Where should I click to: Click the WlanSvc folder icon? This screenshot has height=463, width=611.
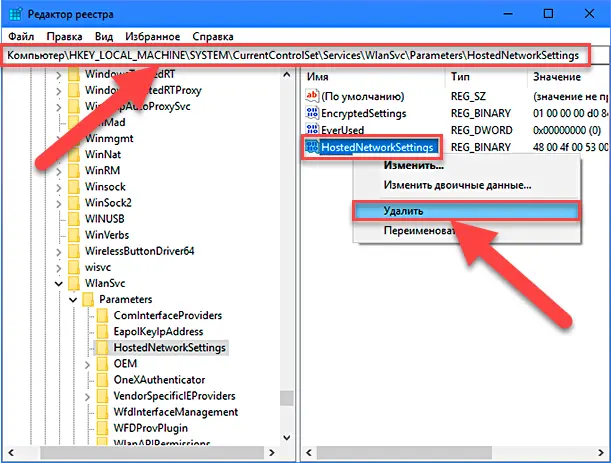(x=74, y=283)
